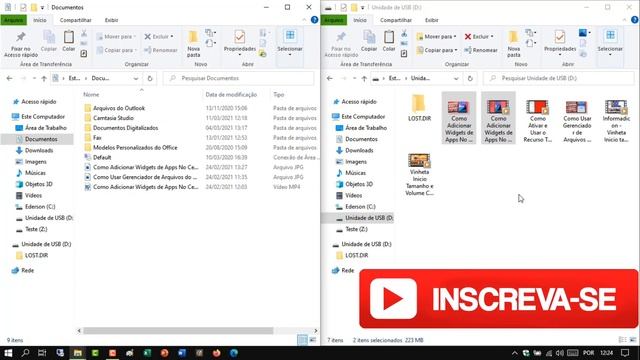Refresh the Documentos folder view
The image size is (640, 360).
click(150, 78)
